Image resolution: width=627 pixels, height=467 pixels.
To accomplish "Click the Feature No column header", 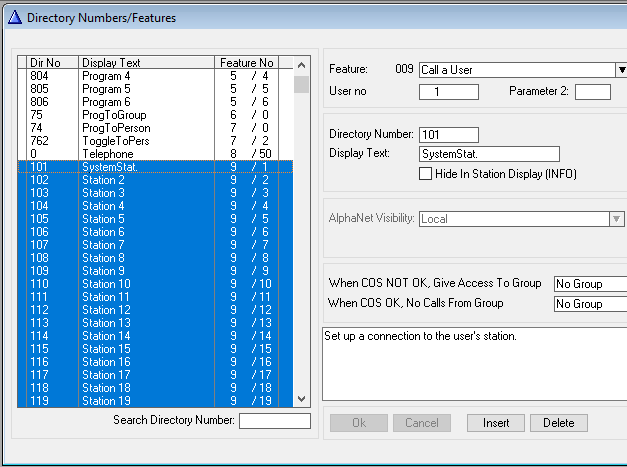I will click(246, 62).
